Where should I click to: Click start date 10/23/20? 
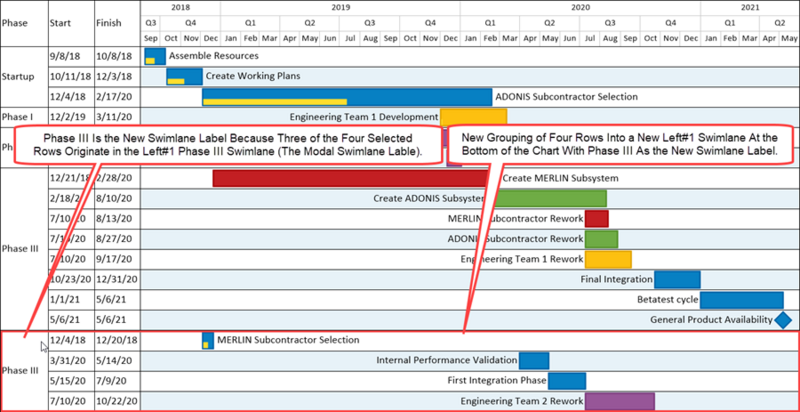(70, 279)
